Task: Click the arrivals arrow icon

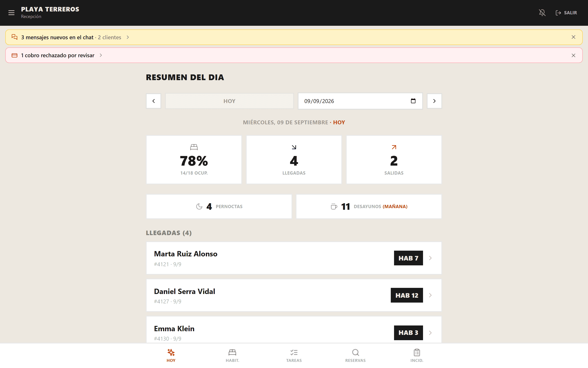Action: tap(294, 147)
